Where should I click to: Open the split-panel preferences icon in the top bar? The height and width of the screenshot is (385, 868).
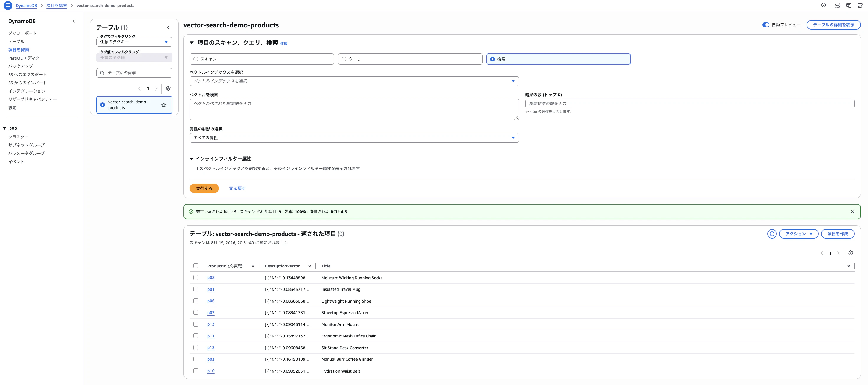pyautogui.click(x=837, y=5)
